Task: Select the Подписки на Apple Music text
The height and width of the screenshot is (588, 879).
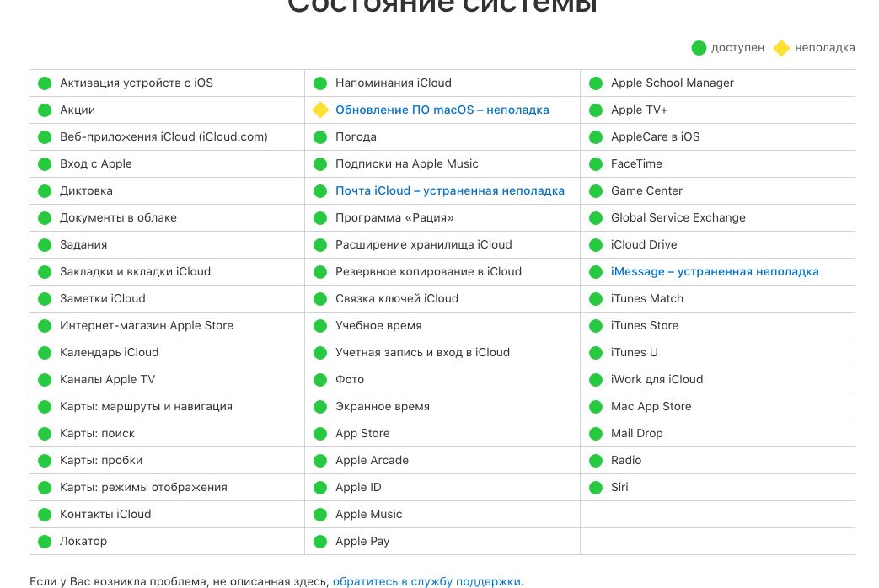Action: pos(407,163)
